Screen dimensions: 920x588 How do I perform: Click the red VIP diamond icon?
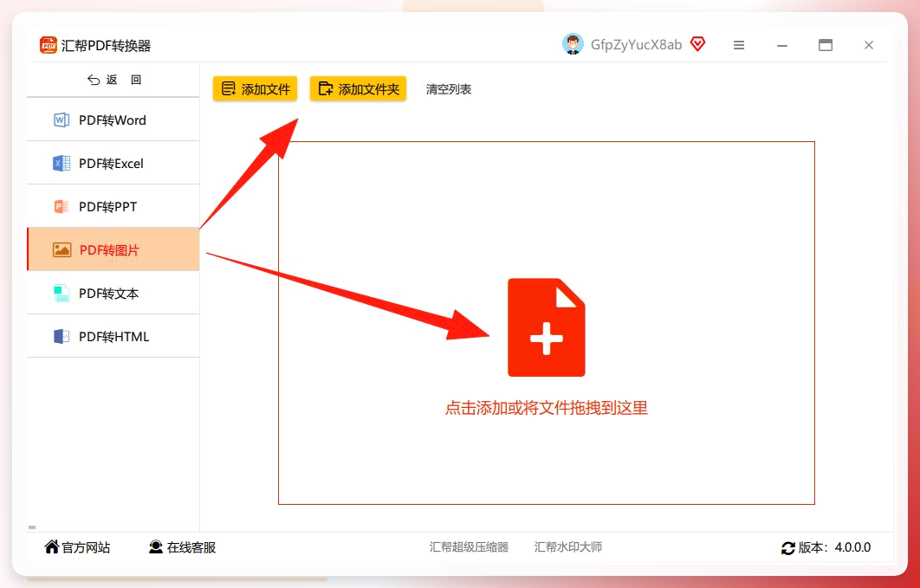[x=697, y=44]
